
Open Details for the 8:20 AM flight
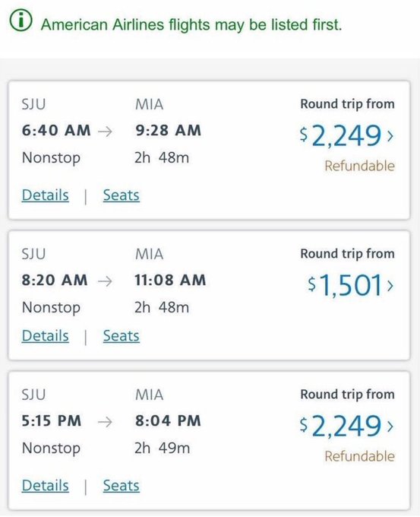(45, 335)
